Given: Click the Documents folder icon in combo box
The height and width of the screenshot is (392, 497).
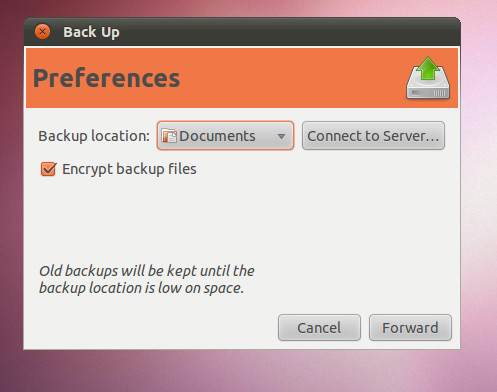Looking at the screenshot, I should tap(169, 136).
